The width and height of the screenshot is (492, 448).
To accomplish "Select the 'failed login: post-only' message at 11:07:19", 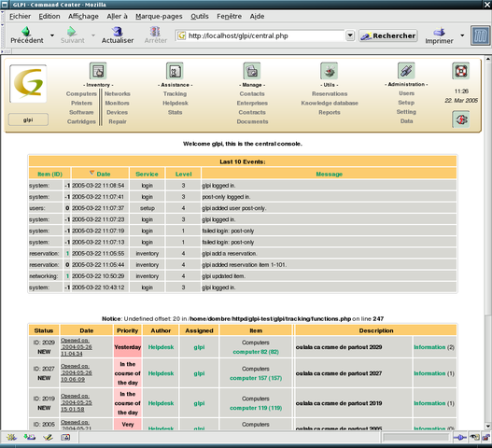I will pos(228,231).
